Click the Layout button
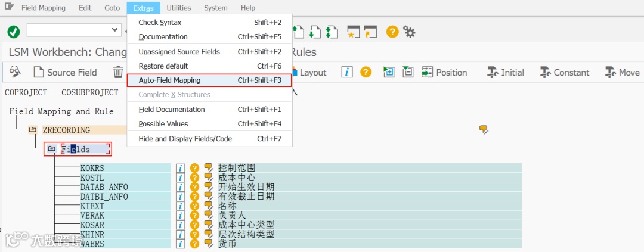 pyautogui.click(x=309, y=73)
